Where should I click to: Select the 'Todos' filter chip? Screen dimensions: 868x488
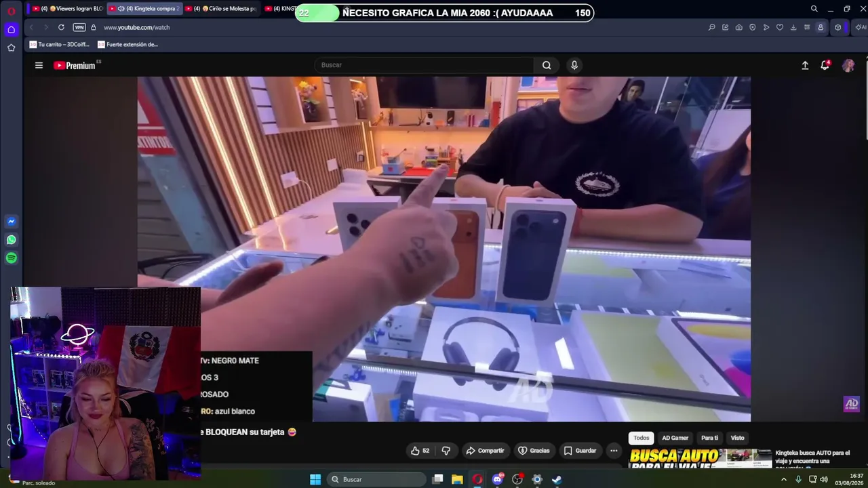[641, 438]
